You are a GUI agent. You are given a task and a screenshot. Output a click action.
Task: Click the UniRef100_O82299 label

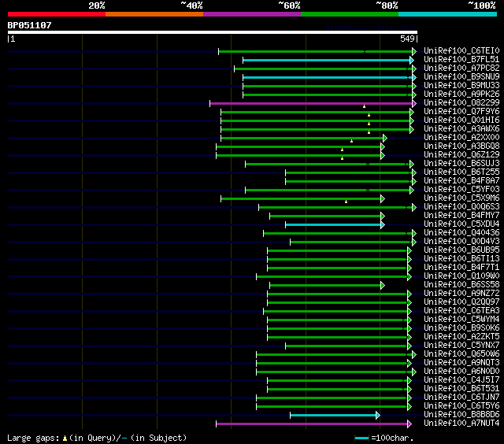click(x=461, y=103)
